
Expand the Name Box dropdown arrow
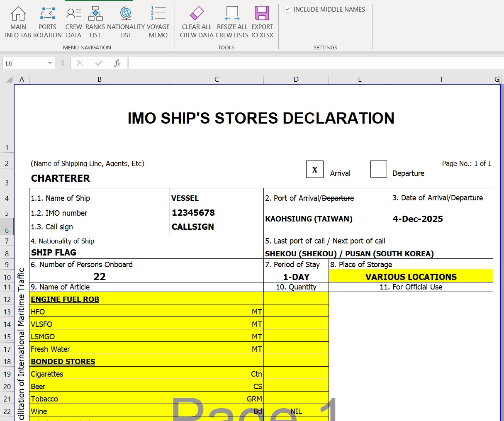[50, 63]
